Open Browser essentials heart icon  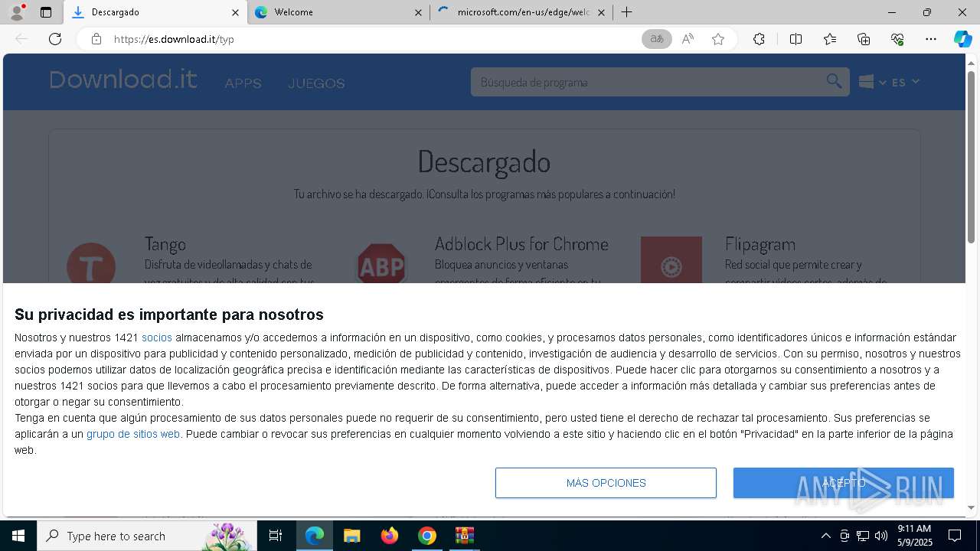[x=897, y=39]
